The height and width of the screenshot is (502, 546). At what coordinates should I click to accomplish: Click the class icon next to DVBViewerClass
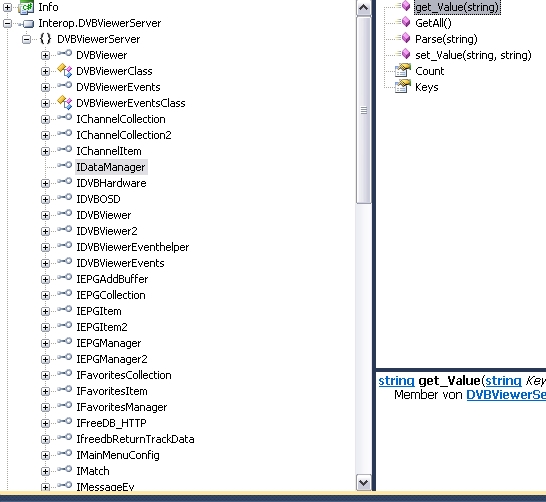65,70
